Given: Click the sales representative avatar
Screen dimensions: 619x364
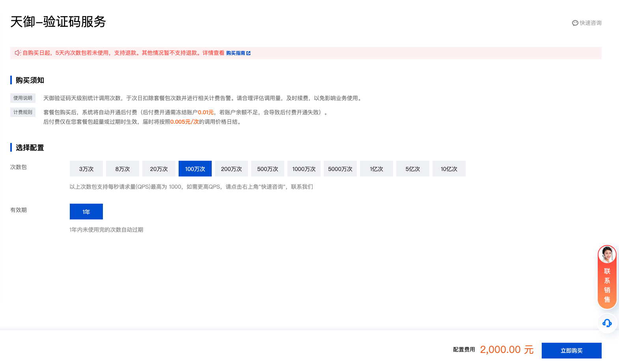Looking at the screenshot, I should [x=607, y=254].
